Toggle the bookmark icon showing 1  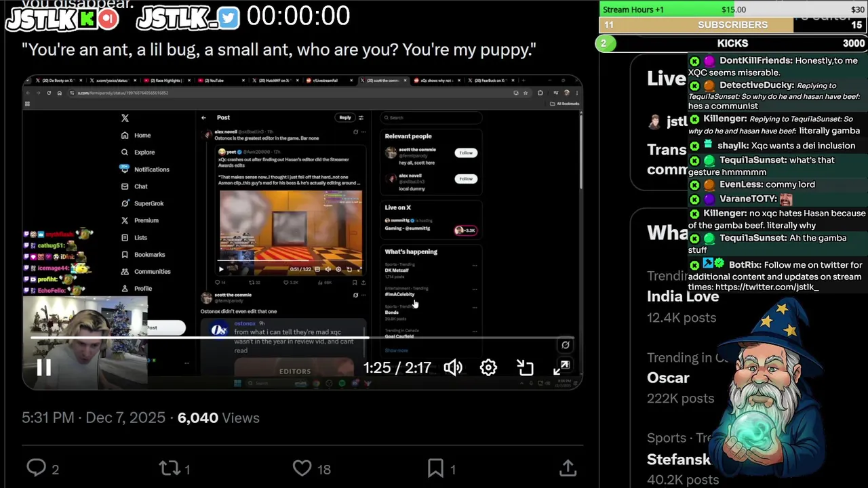pyautogui.click(x=435, y=468)
